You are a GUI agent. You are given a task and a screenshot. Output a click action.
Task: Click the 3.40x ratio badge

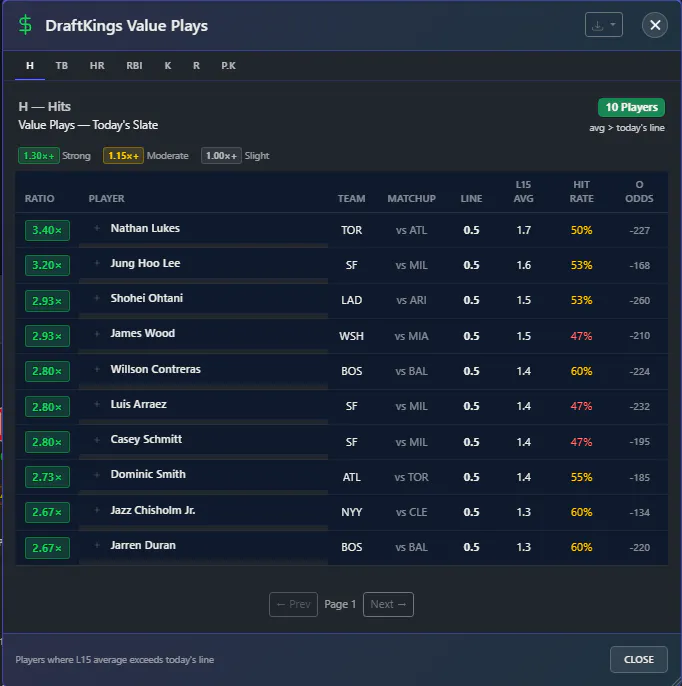tap(47, 230)
